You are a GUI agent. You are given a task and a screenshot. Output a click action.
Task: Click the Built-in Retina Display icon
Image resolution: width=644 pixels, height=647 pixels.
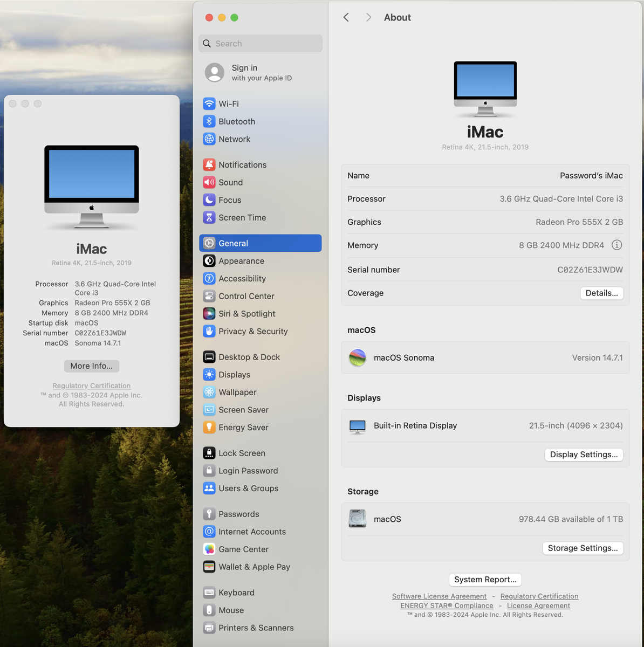click(357, 426)
